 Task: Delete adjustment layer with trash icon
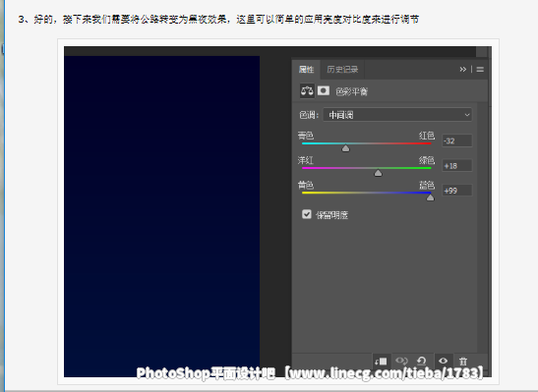coord(463,362)
